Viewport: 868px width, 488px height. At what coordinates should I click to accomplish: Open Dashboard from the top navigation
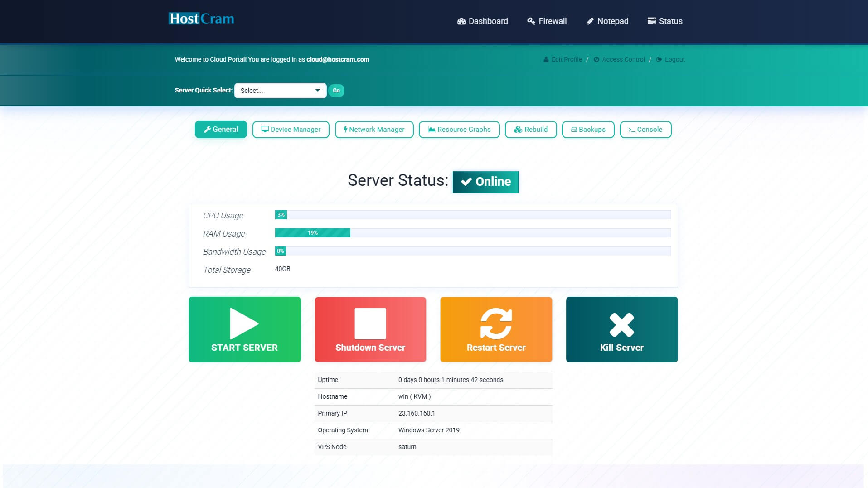point(483,21)
